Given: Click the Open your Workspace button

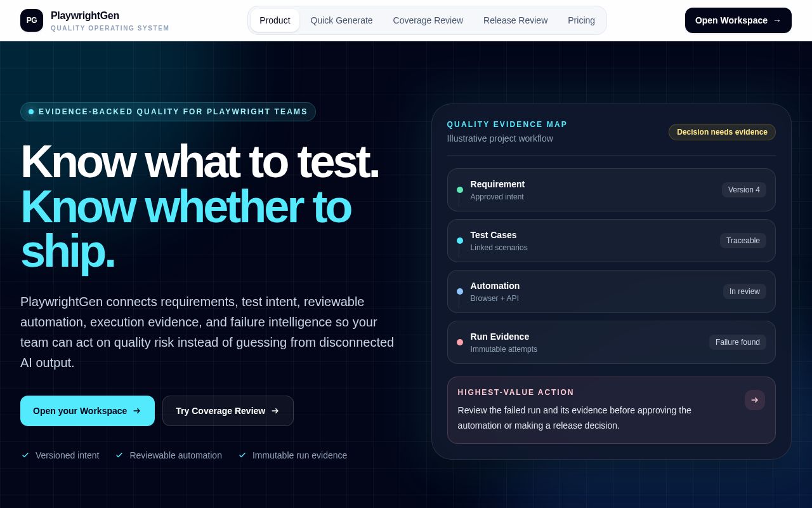Looking at the screenshot, I should (x=88, y=411).
